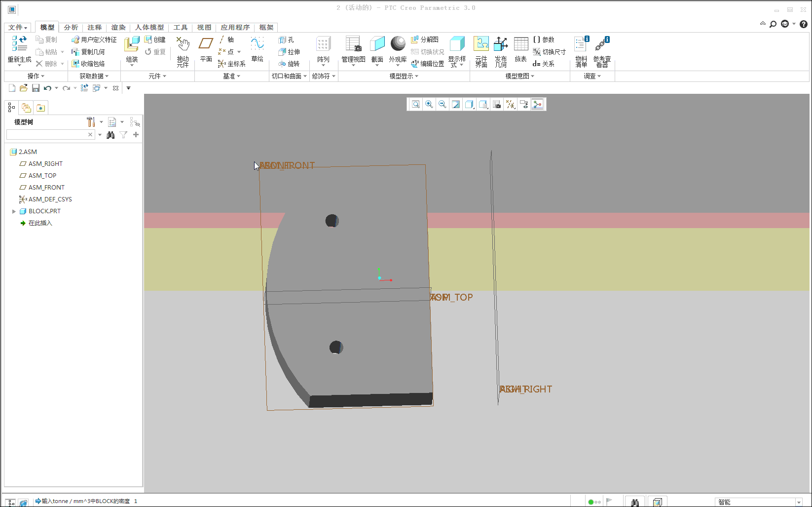Toggle spin center display icon in graphics toolbar
The image size is (812, 507).
point(537,104)
